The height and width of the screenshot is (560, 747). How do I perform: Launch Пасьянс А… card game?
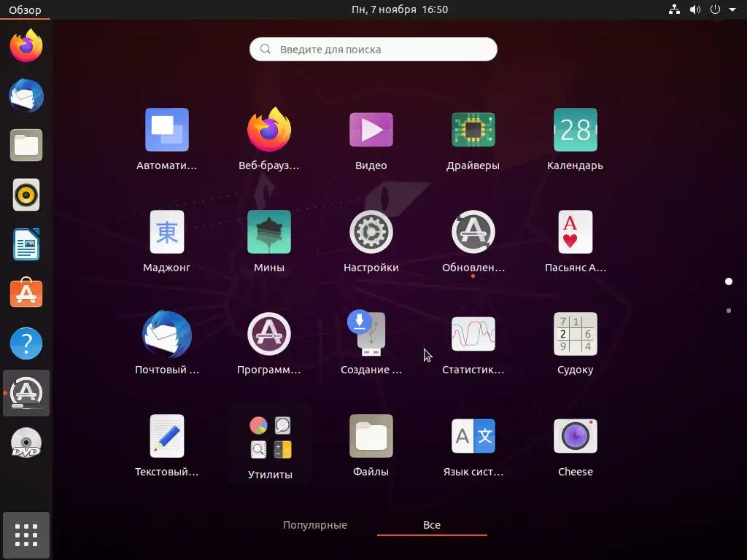[575, 232]
